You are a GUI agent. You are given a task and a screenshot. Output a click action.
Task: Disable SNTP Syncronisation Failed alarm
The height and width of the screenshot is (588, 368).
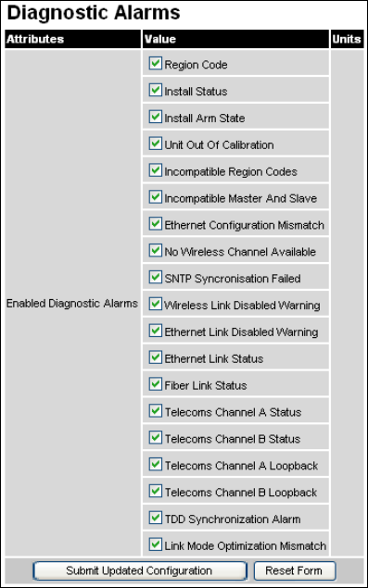155,277
